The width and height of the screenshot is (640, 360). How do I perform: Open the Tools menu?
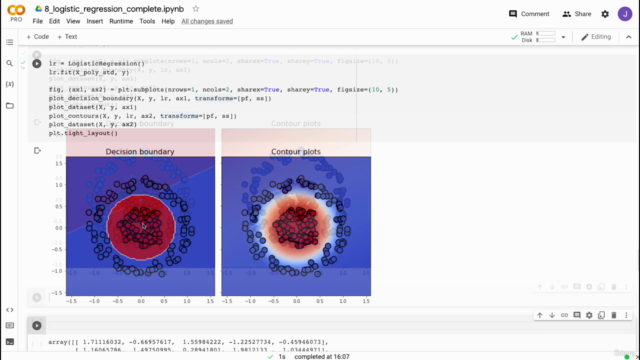[147, 21]
